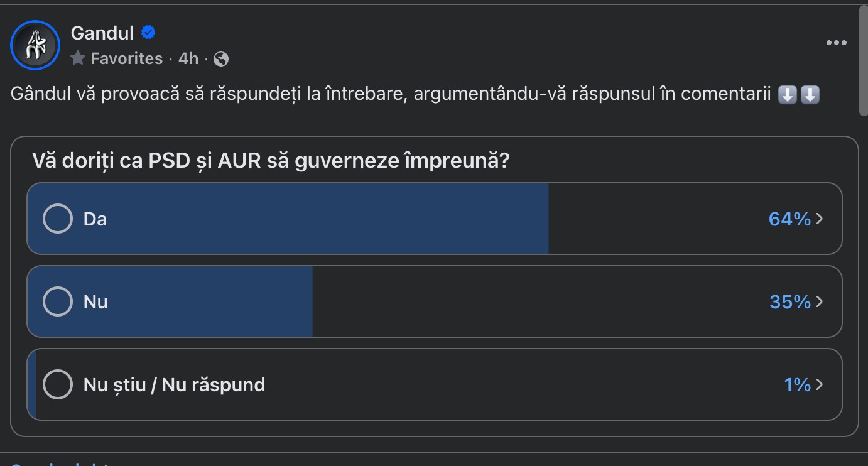Select the "Nu" radio button
This screenshot has height=466, width=868.
(x=58, y=301)
